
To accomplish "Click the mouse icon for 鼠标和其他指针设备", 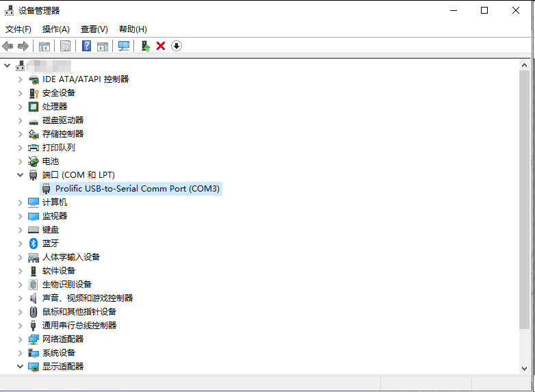I will 33,312.
